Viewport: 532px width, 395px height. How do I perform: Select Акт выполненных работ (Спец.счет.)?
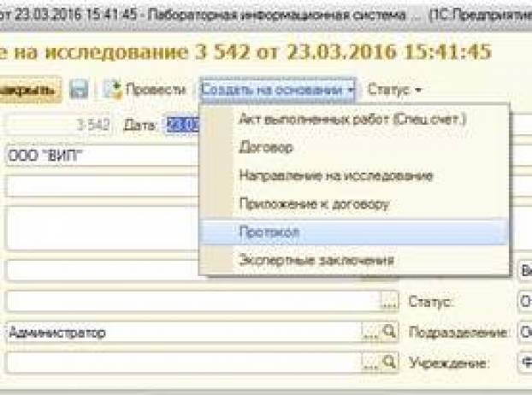[352, 119]
